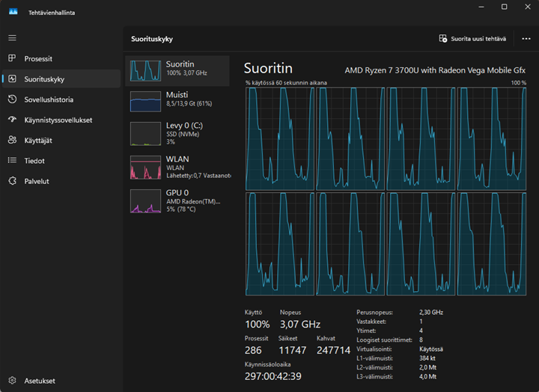Select the WLAN network resource
The height and width of the screenshot is (392, 539).
click(x=177, y=167)
